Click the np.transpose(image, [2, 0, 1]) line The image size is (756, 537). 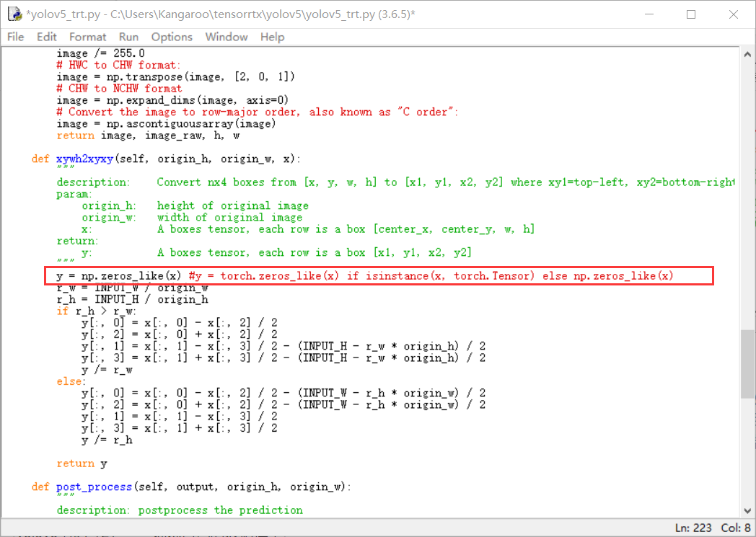[175, 77]
